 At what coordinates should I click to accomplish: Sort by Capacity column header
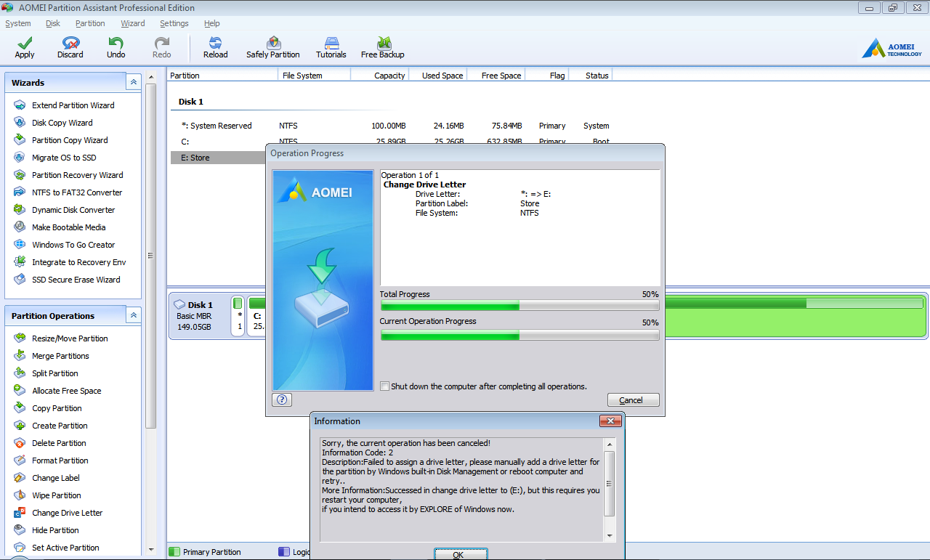point(379,75)
